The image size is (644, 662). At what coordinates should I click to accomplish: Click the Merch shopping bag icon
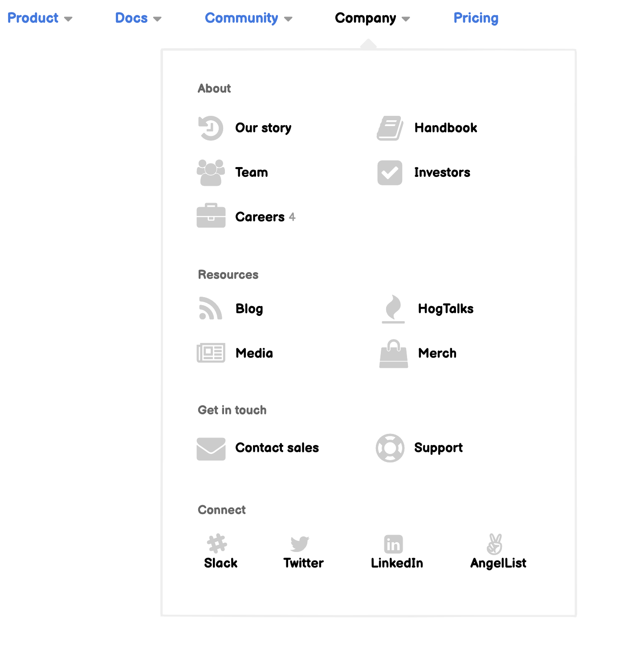[393, 353]
